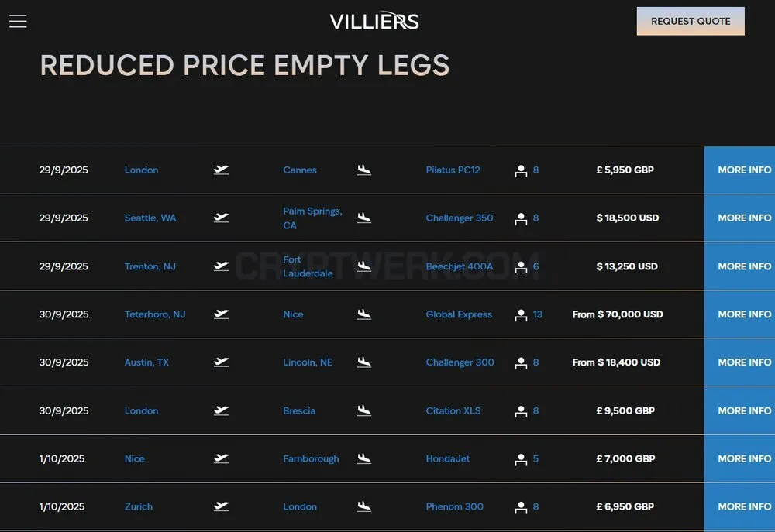The width and height of the screenshot is (775, 532).
Task: View More Info on the HondaJet empty leg
Action: click(739, 459)
